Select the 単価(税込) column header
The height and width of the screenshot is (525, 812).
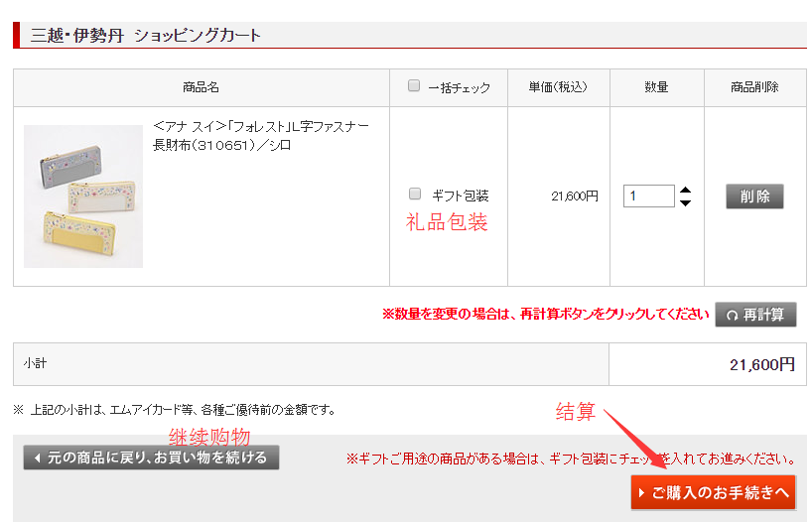(558, 87)
